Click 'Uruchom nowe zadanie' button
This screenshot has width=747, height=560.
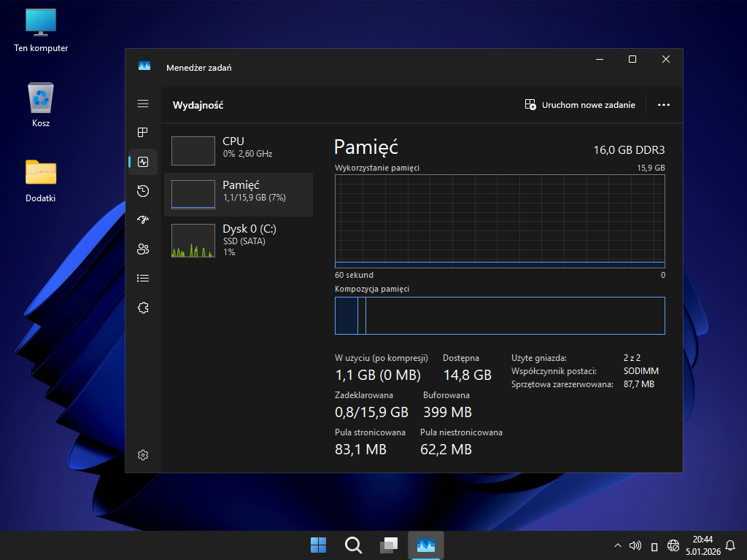point(580,105)
